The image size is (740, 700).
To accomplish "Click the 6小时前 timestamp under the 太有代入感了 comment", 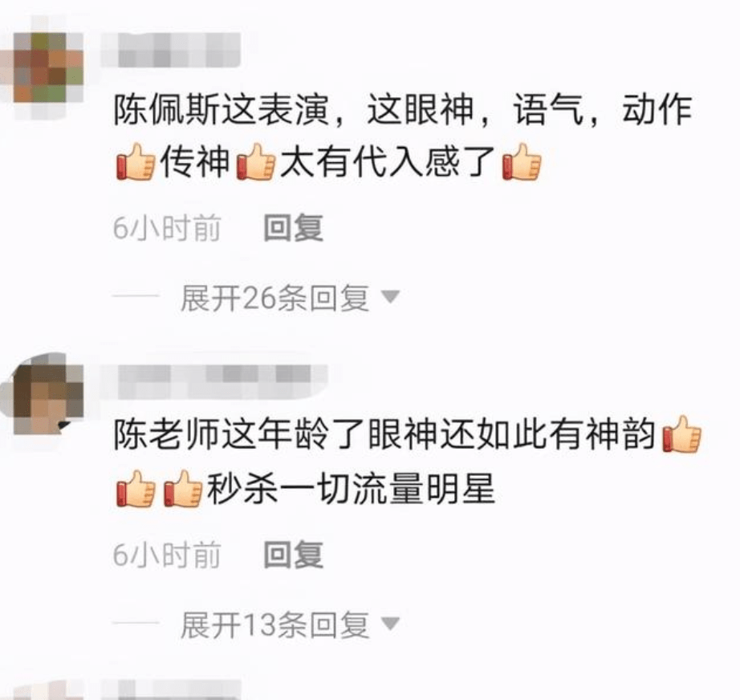I will click(167, 228).
